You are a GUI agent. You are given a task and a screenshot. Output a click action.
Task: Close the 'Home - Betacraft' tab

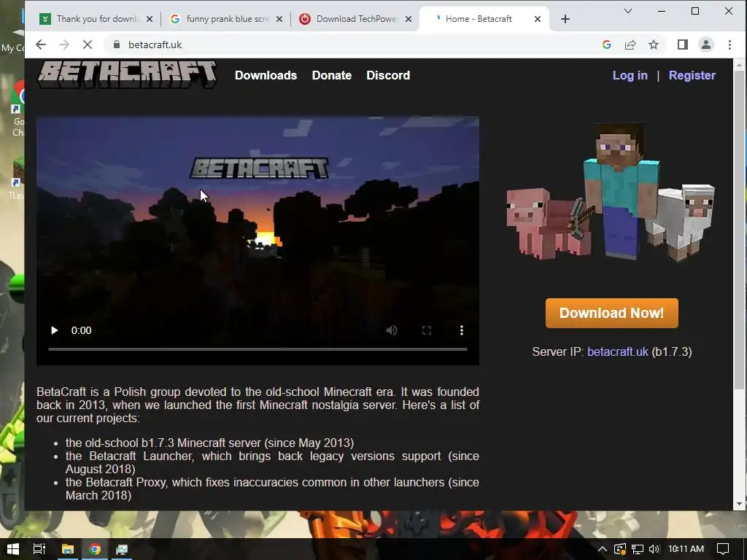tap(538, 19)
